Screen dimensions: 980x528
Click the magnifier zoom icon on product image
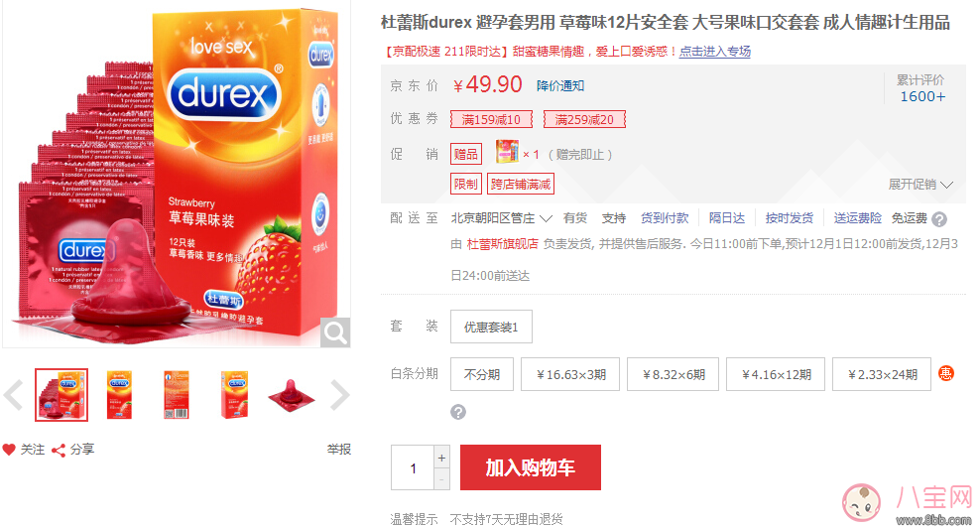(336, 332)
